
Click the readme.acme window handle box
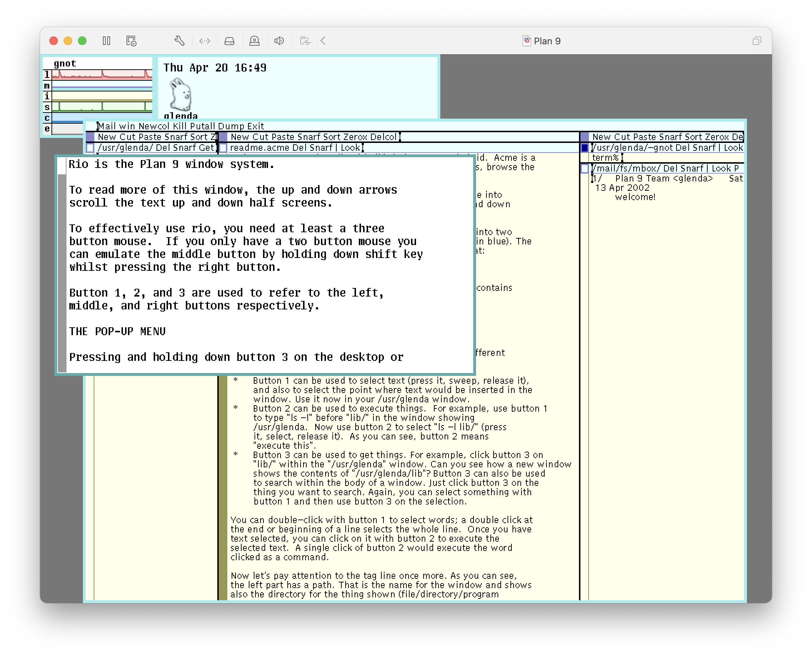223,148
